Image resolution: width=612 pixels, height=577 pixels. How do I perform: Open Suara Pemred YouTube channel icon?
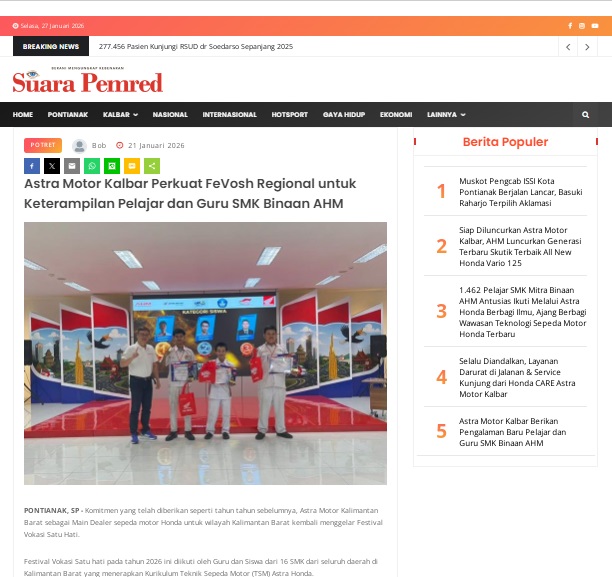pyautogui.click(x=596, y=26)
